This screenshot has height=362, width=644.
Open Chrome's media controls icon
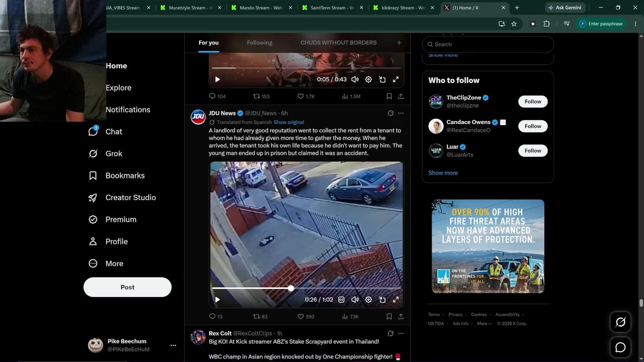[x=567, y=24]
